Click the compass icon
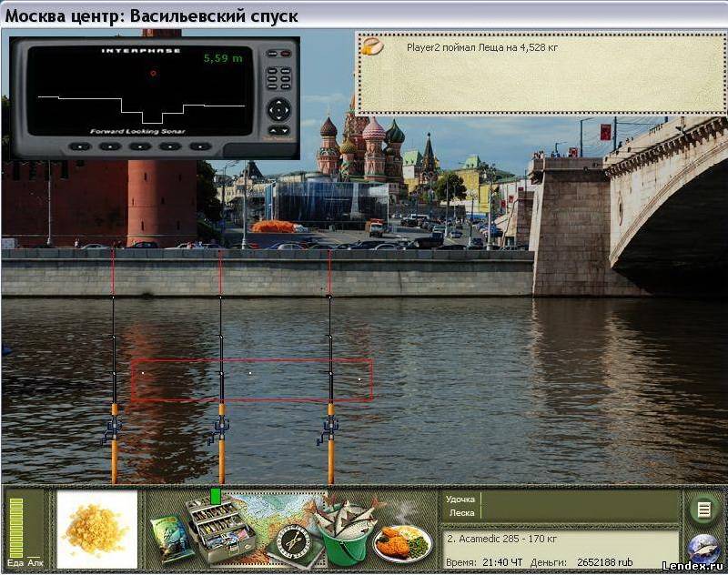The width and height of the screenshot is (728, 575). point(293,541)
